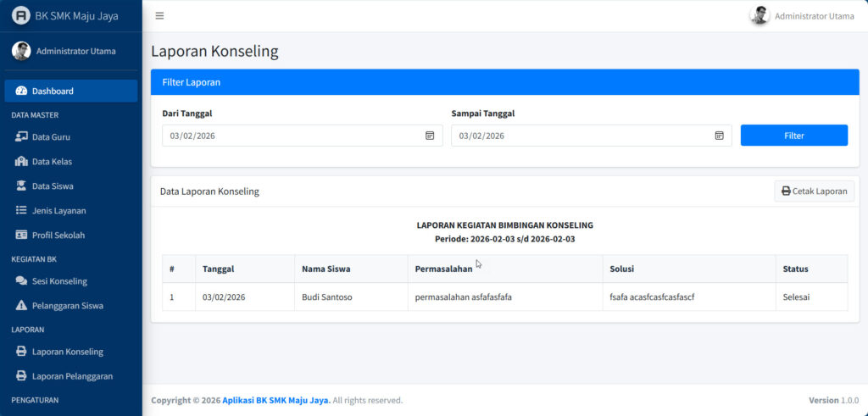
Task: Click the Cetak Laporan button
Action: coord(814,191)
